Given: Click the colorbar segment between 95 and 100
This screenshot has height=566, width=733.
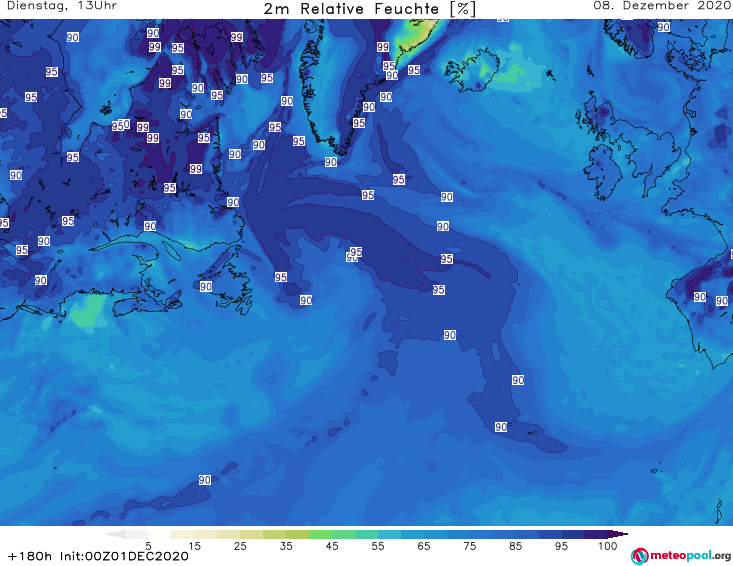Looking at the screenshot, I should (596, 534).
